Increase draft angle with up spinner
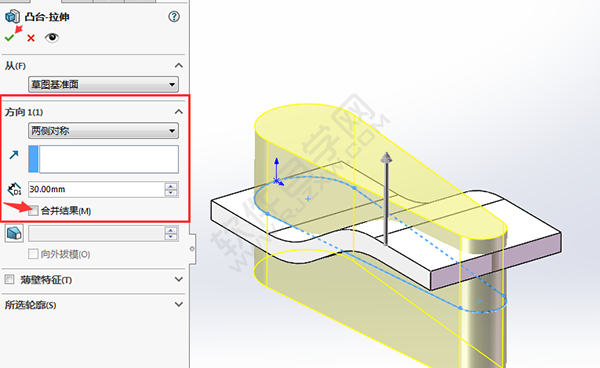 171,230
